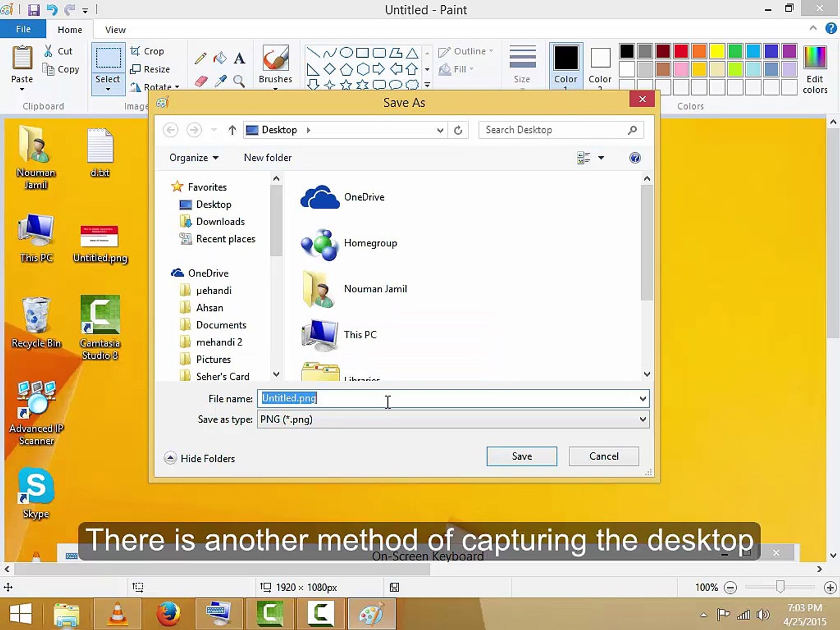This screenshot has width=840, height=630.
Task: Select the Pencil tool in Paint ribbon
Action: [200, 58]
